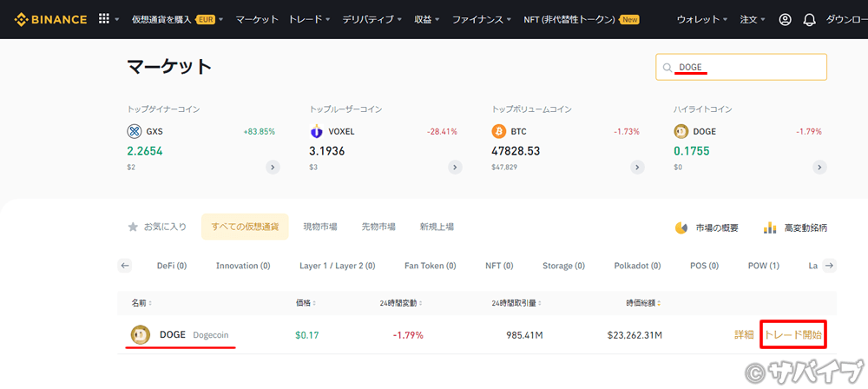Sort table by 価格 column
The width and height of the screenshot is (868, 389).
[x=306, y=303]
